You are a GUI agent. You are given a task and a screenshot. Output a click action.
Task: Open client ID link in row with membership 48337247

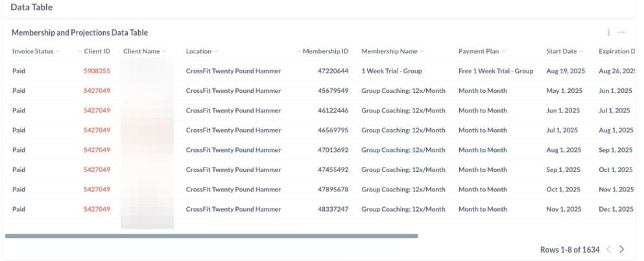point(97,209)
